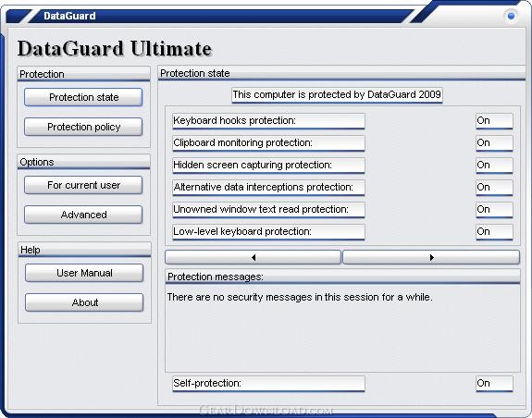Toggle Low-level keyboard protection On state
The width and height of the screenshot is (532, 418).
(x=494, y=232)
